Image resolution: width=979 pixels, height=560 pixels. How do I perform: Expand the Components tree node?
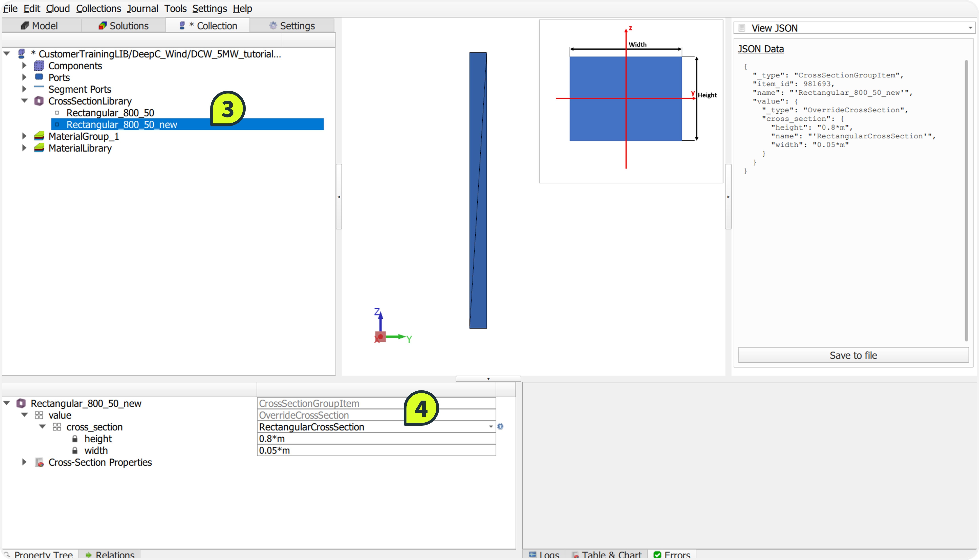[24, 66]
